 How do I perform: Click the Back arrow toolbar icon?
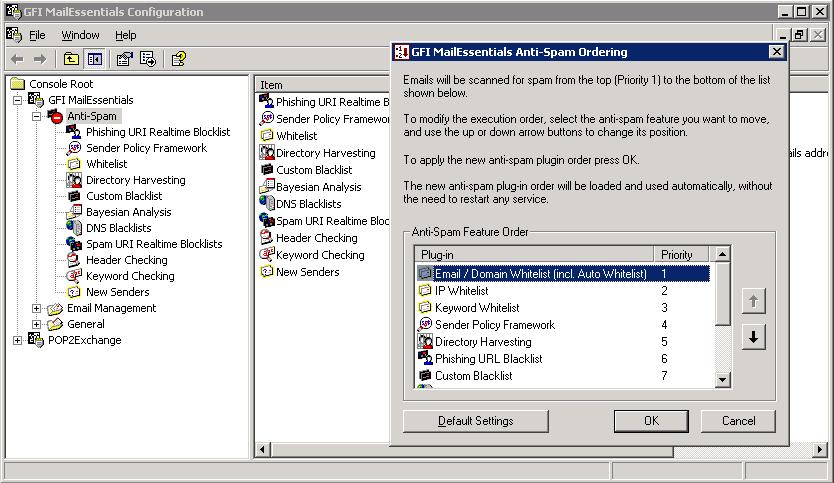click(17, 60)
